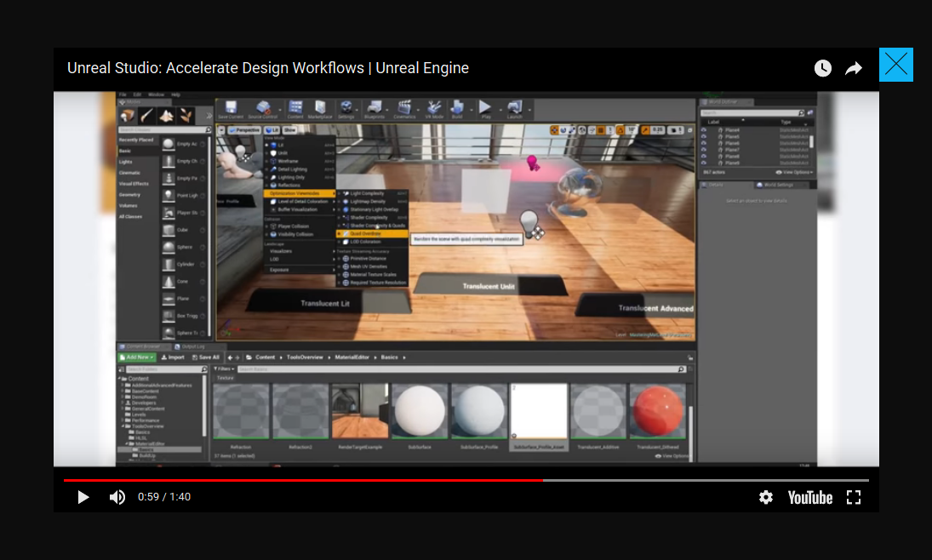Screen dimensions: 932x560
Task: Enable grid snapping in the viewport toolbar
Action: click(x=600, y=129)
